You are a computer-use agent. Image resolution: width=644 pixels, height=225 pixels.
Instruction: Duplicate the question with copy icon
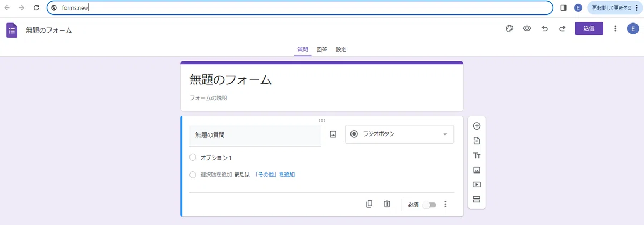tap(369, 204)
